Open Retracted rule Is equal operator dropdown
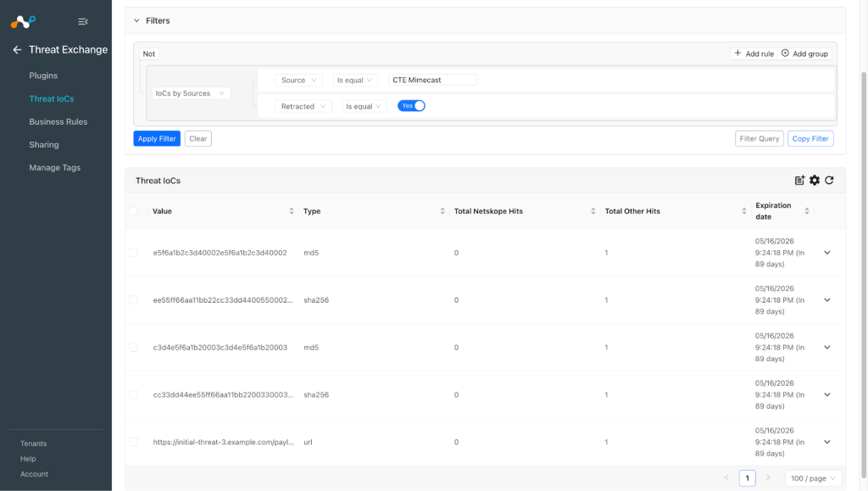The width and height of the screenshot is (868, 491). coord(364,106)
